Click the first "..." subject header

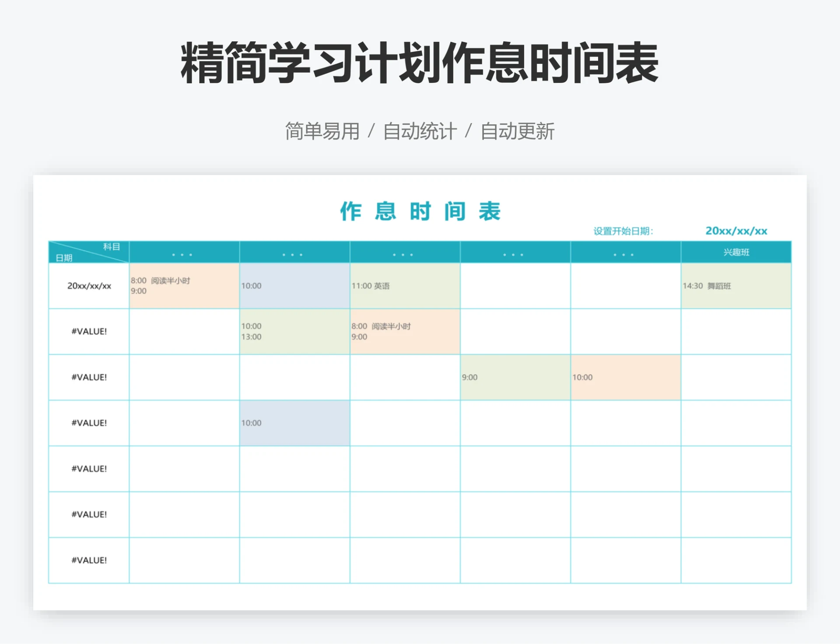click(184, 253)
